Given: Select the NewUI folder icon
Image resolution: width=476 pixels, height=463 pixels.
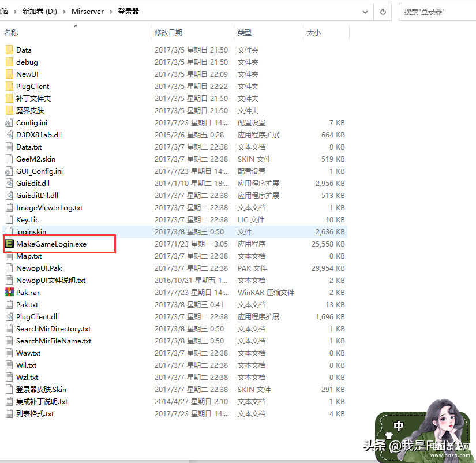Looking at the screenshot, I should pos(9,74).
